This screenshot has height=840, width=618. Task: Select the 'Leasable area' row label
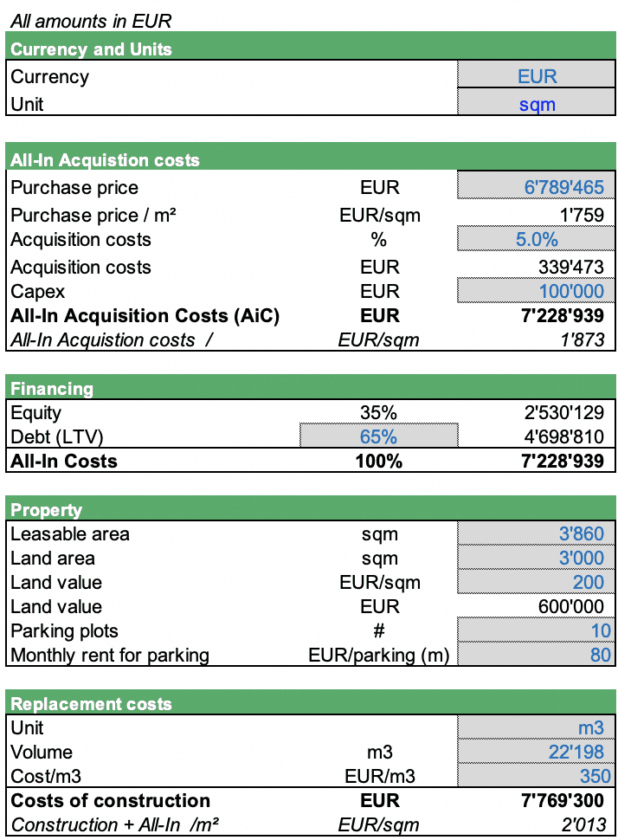coord(70,533)
